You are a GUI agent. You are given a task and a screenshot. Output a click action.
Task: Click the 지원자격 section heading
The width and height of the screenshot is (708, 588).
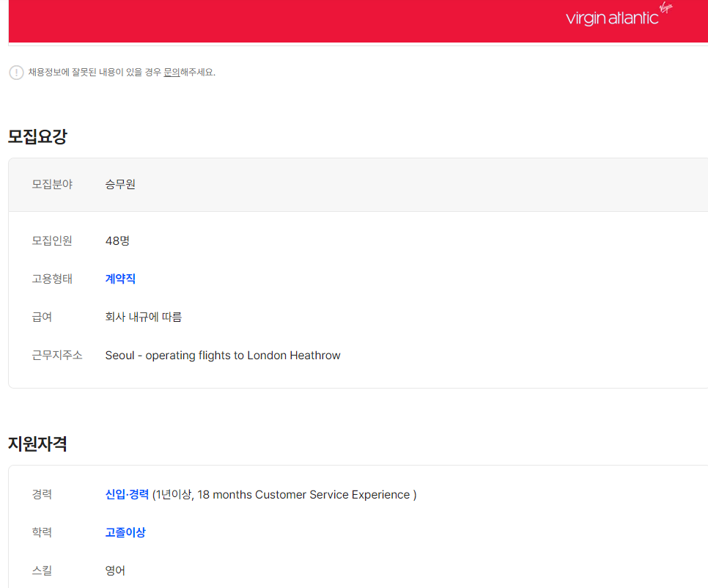pos(37,444)
